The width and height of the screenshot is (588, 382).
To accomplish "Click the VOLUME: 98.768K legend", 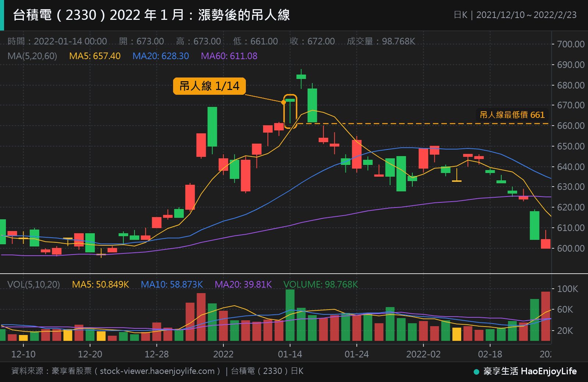I will [x=320, y=285].
